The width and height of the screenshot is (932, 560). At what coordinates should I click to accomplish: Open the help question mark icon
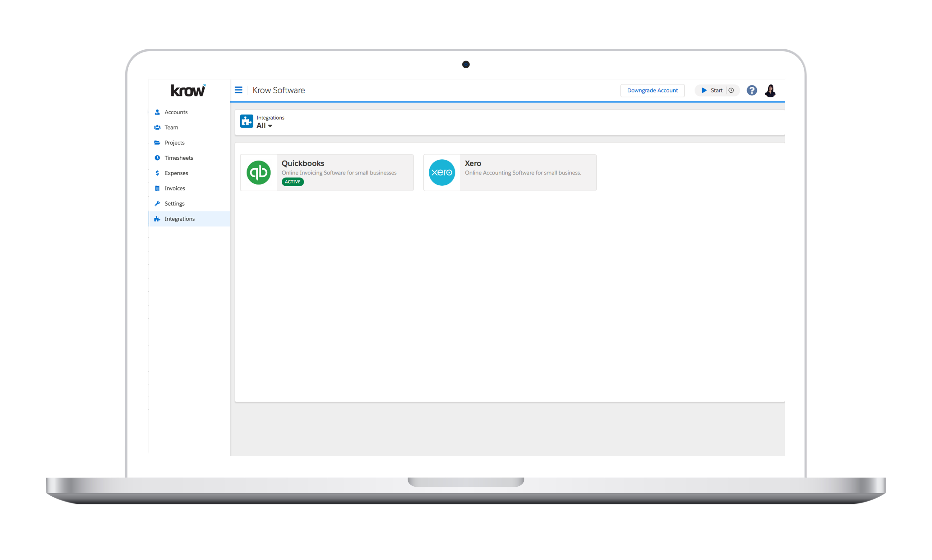tap(751, 91)
